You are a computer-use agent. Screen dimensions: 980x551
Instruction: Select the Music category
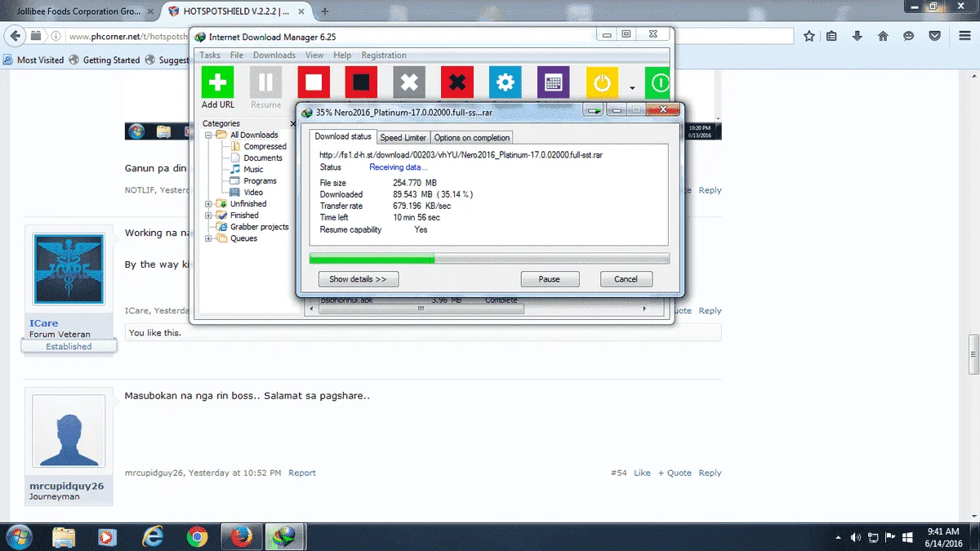coord(253,170)
